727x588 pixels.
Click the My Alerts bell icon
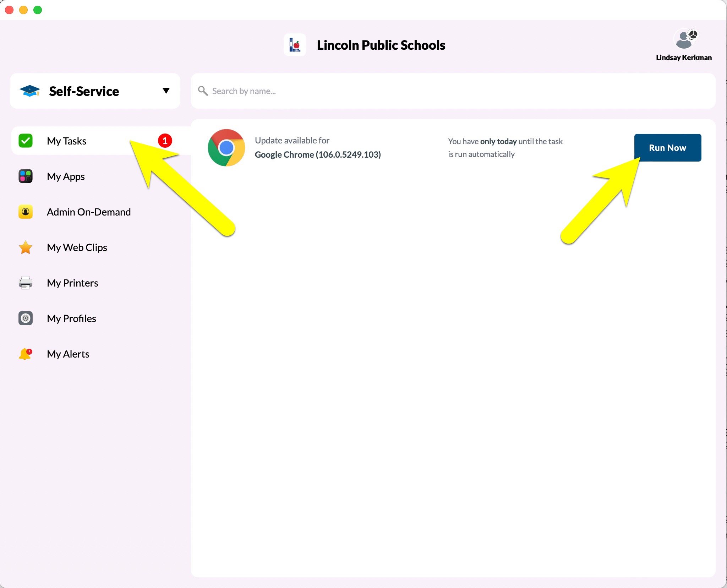26,354
